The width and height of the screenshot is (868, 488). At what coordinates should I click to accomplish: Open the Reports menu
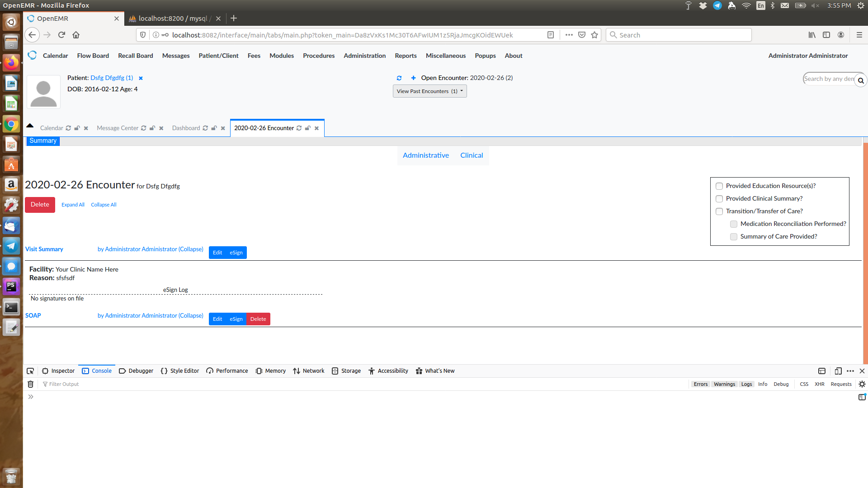coord(405,56)
